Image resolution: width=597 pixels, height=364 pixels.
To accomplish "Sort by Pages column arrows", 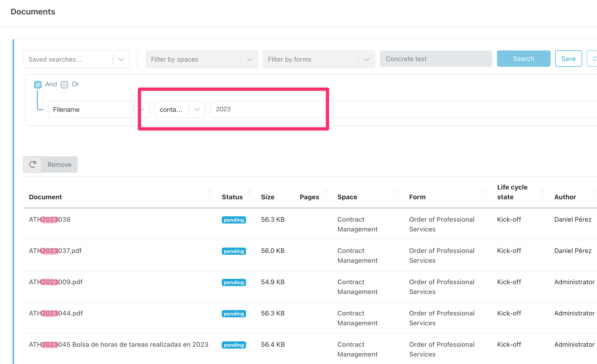I will click(x=326, y=193).
